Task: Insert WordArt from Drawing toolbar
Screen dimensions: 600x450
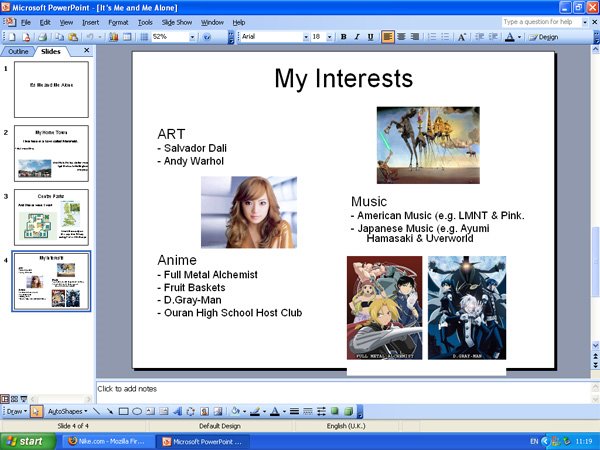Action: (178, 411)
